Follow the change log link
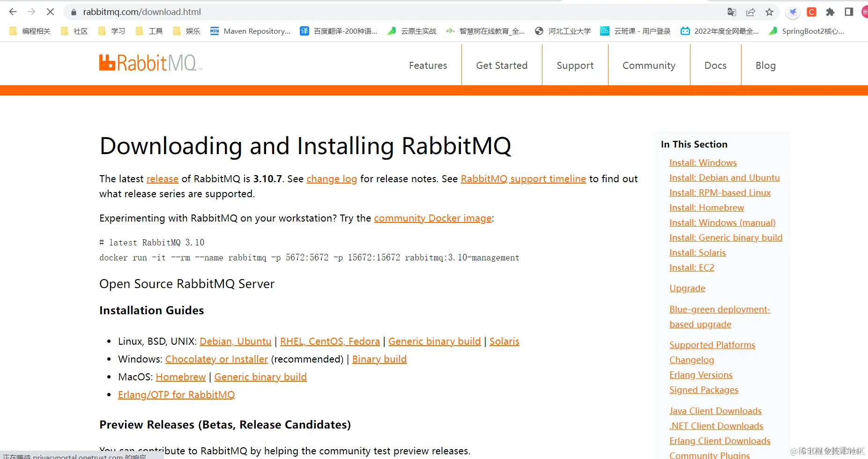 point(332,179)
